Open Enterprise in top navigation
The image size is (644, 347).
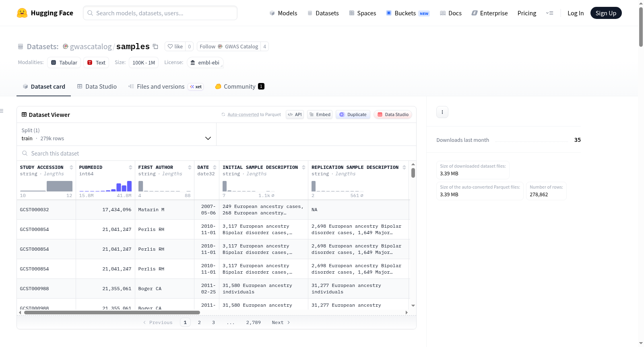(x=489, y=13)
